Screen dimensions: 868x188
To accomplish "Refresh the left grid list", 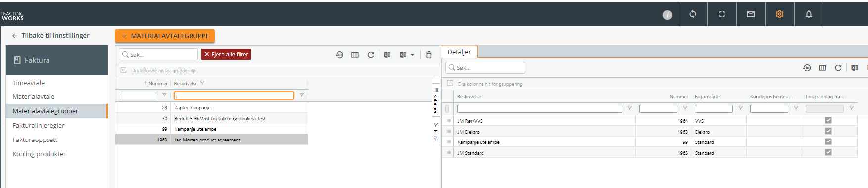I will point(371,55).
